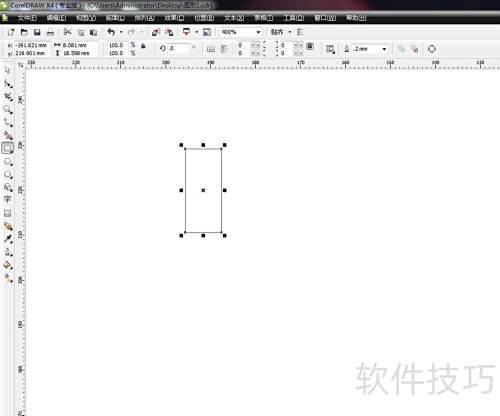This screenshot has height=416, width=500.
Task: Open the 位图(B) menu
Action: [x=204, y=18]
